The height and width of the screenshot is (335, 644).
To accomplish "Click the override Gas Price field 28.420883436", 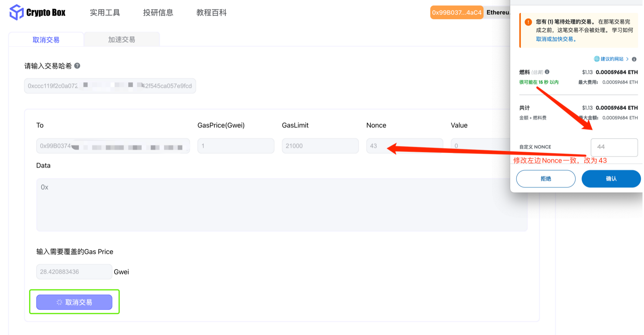I will (74, 272).
